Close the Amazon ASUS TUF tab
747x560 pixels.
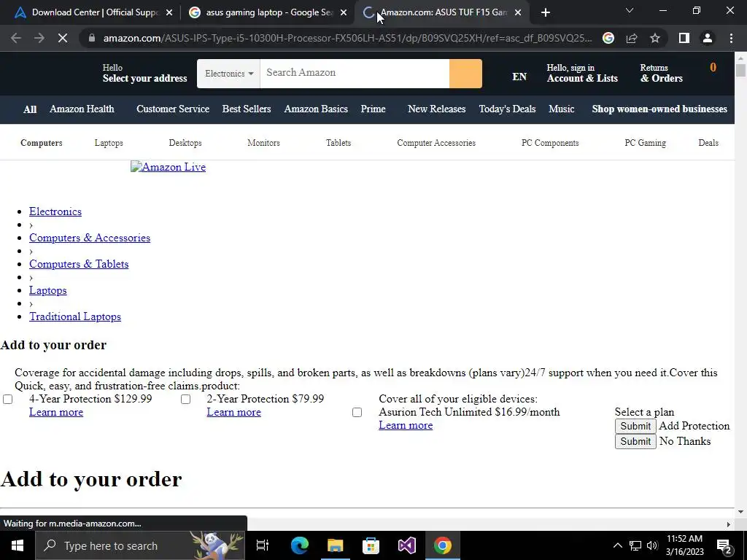click(518, 13)
